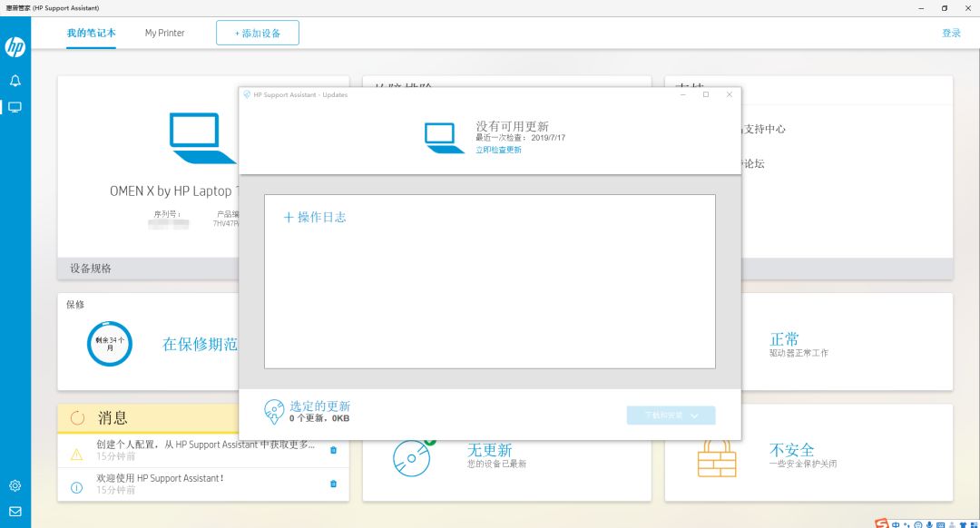
Task: Click the 最近一次检查: 2019/7/17 text
Action: [520, 138]
